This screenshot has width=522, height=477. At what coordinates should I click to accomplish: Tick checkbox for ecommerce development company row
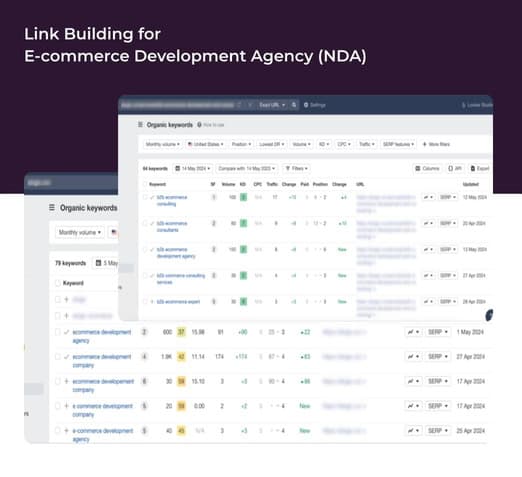[x=58, y=356]
